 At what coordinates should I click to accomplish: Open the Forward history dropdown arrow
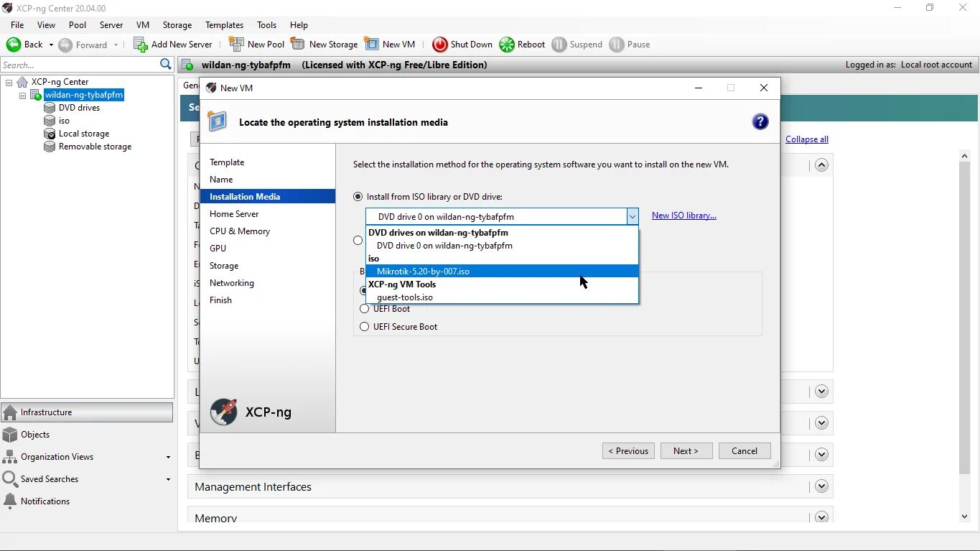point(116,45)
